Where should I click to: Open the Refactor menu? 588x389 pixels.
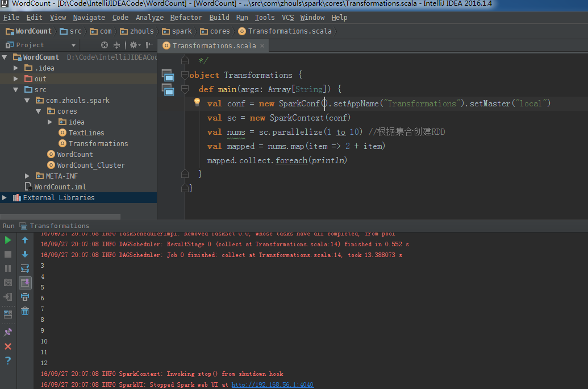pos(186,18)
